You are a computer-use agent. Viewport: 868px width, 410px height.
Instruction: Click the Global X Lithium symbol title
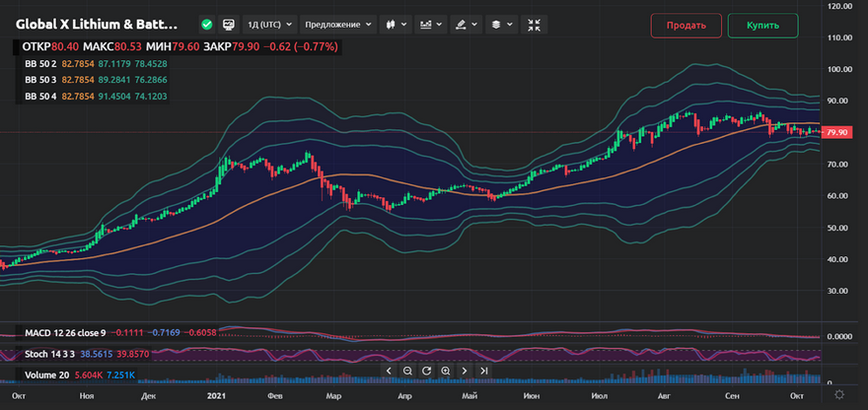pyautogui.click(x=99, y=24)
